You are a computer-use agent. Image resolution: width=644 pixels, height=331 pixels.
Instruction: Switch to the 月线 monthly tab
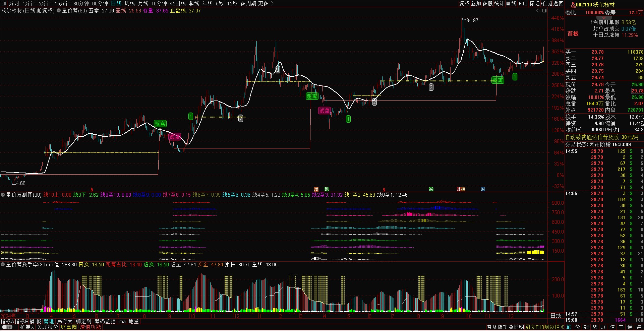tap(143, 3)
